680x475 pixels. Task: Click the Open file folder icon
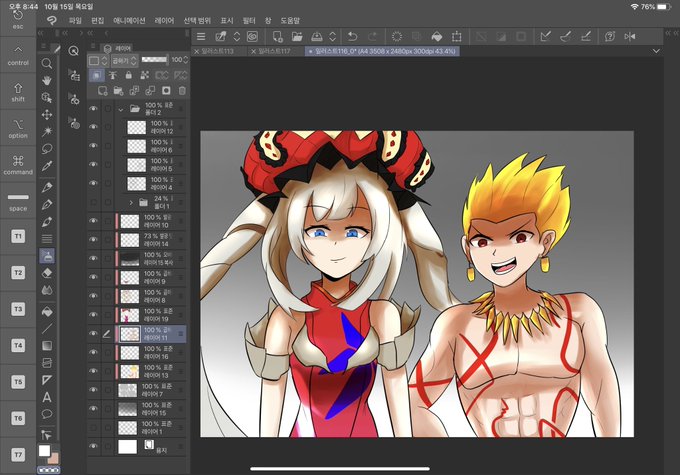pyautogui.click(x=297, y=36)
